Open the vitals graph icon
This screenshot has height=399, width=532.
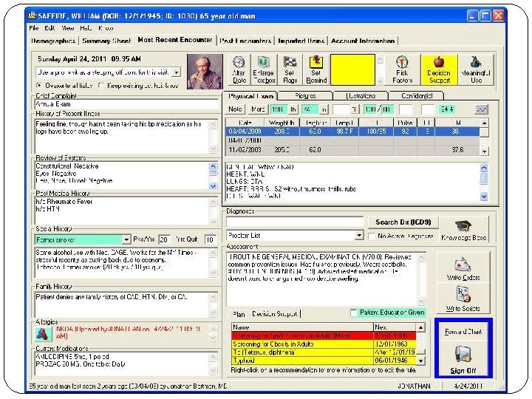tap(482, 109)
